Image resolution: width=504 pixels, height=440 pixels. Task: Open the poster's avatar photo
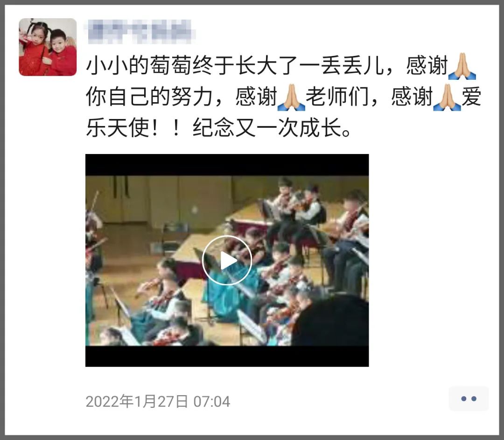48,47
